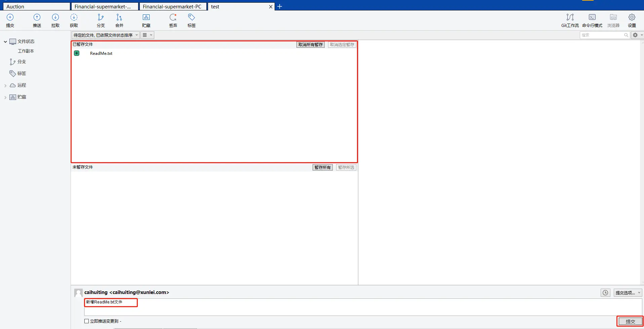Open the 合并 merge toolbar icon
Viewport: 644px width, 329px height.
[x=119, y=17]
